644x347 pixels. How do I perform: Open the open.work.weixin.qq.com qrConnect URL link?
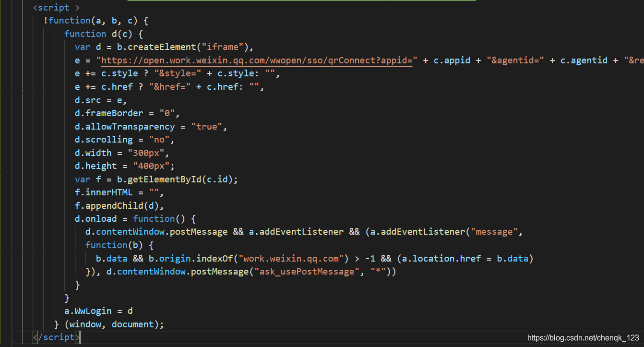(x=257, y=60)
